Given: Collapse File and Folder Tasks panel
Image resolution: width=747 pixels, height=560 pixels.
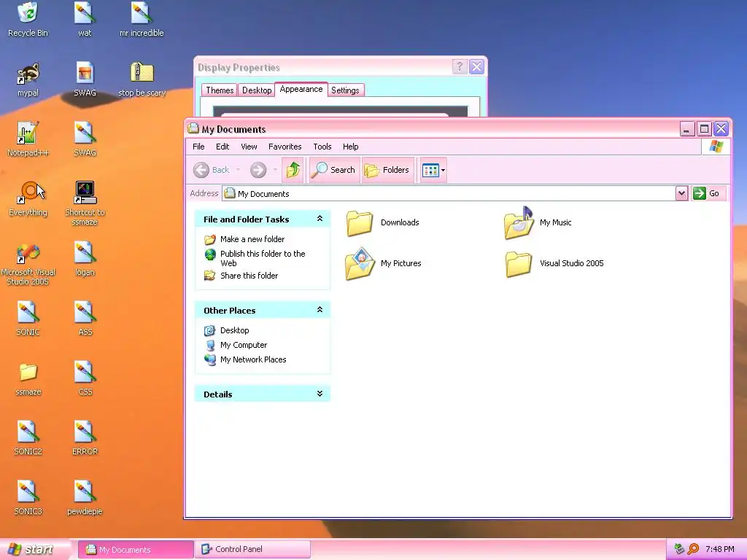Looking at the screenshot, I should tap(320, 219).
